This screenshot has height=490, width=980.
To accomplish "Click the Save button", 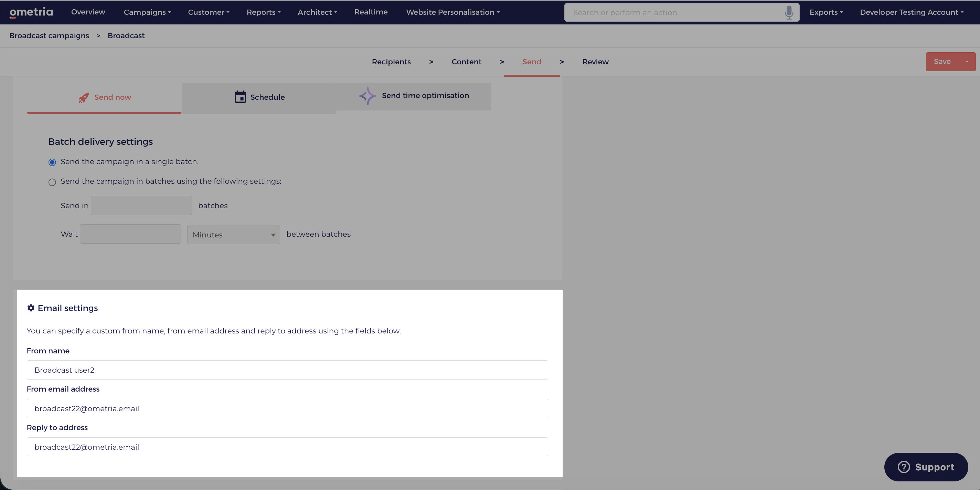I will (942, 62).
